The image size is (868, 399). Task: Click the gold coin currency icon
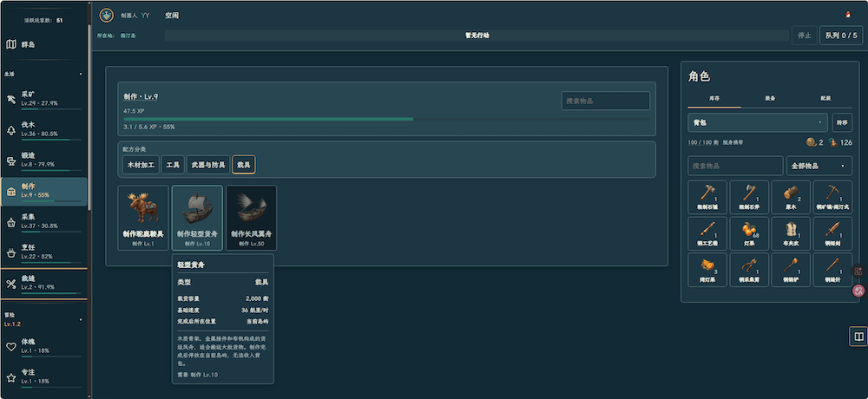pyautogui.click(x=811, y=142)
